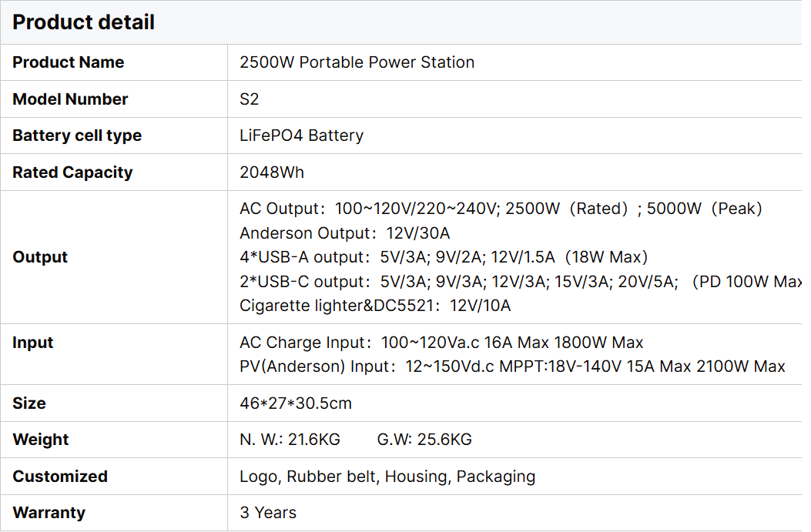Click the AC Output specification line
This screenshot has width=811, height=532.
tap(501, 209)
